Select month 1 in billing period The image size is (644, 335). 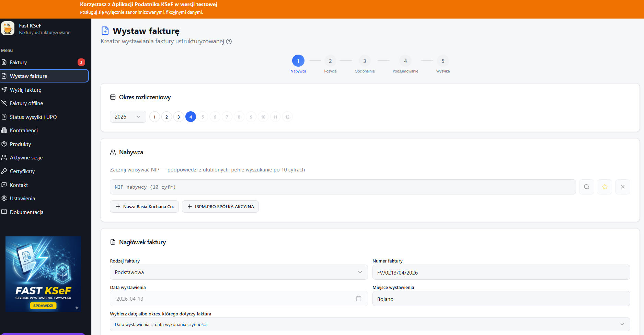(154, 117)
